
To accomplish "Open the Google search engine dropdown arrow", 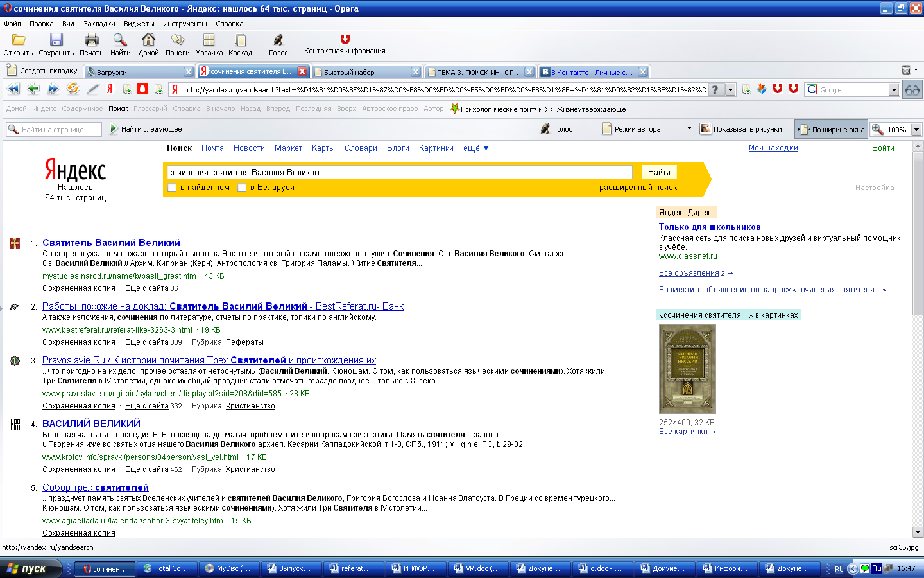I will coord(894,90).
